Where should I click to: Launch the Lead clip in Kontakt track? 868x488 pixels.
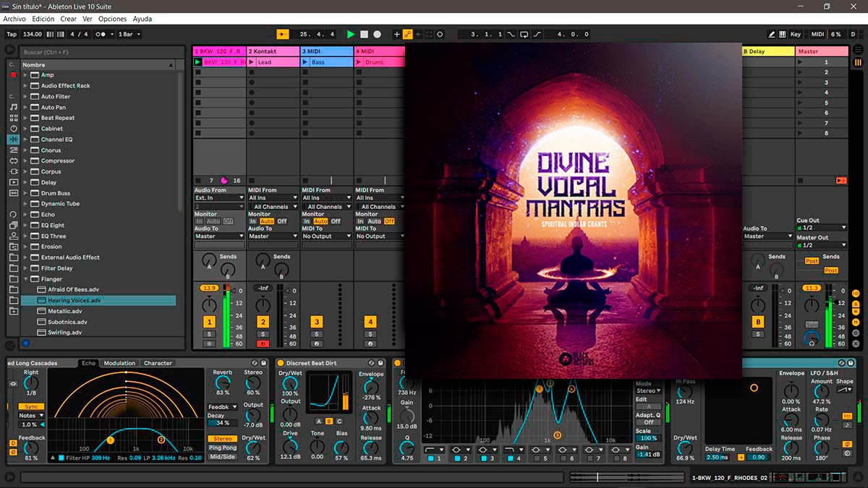[251, 62]
